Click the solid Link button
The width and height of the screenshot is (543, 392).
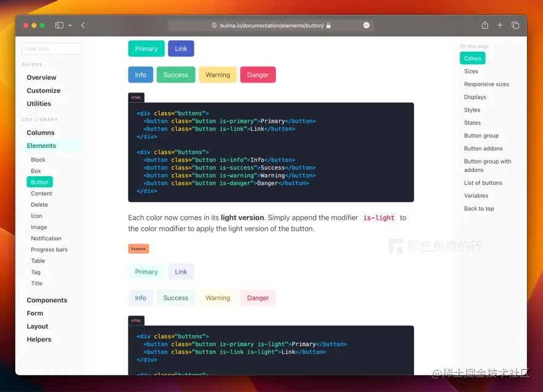(181, 49)
